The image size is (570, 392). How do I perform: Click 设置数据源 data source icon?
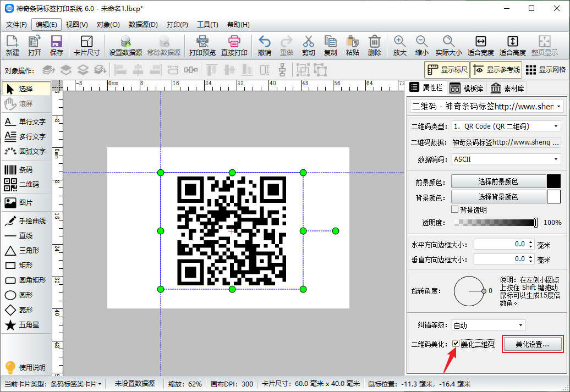point(125,46)
